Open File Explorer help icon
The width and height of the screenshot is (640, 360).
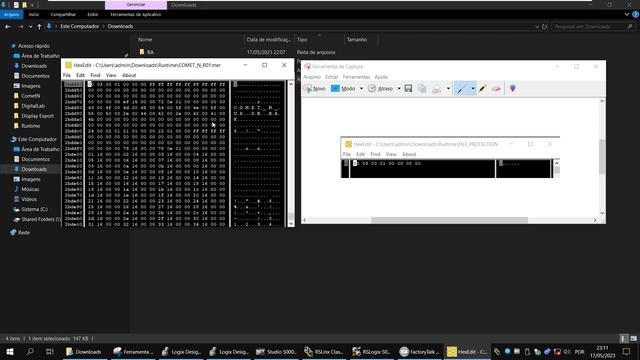tap(635, 14)
